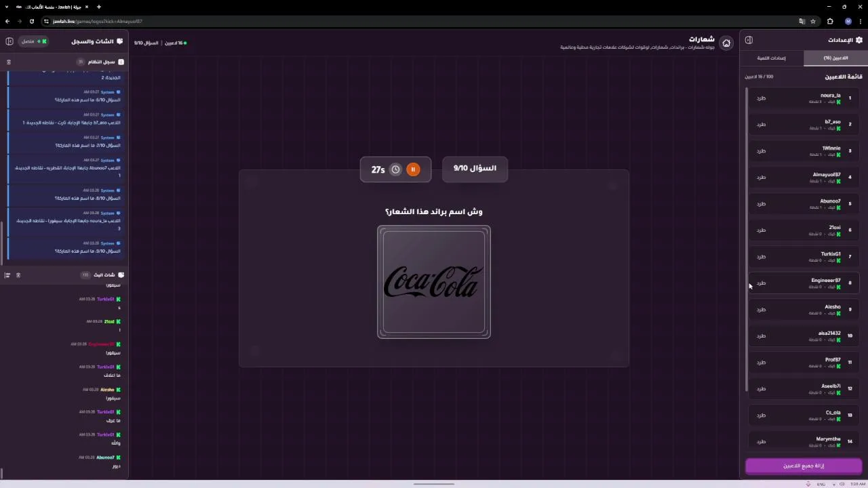868x488 pixels.
Task: Click the clock icon beside 27s
Action: coord(396,169)
